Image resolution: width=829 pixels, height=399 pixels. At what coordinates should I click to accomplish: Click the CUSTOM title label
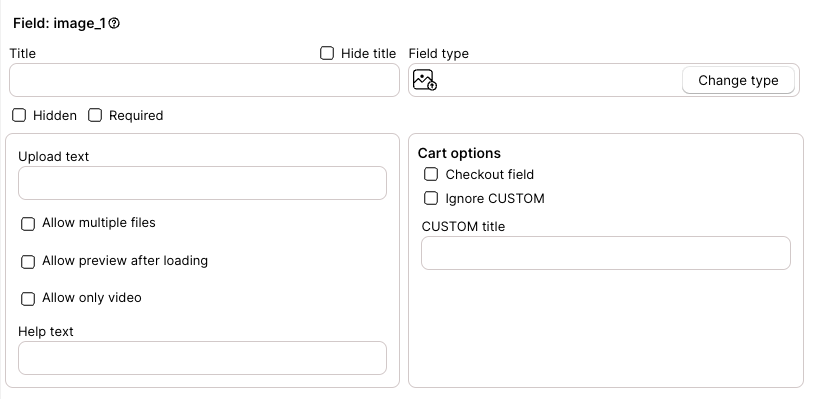tap(463, 226)
